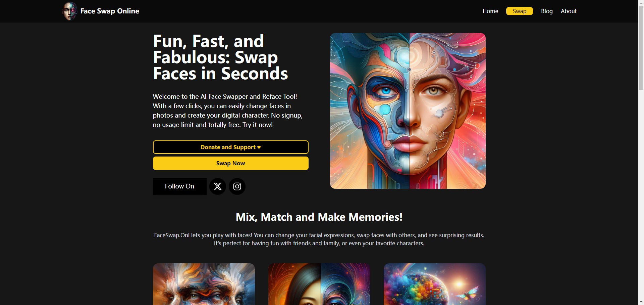
Task: Click the Face Swap Online title text
Action: coord(110,11)
